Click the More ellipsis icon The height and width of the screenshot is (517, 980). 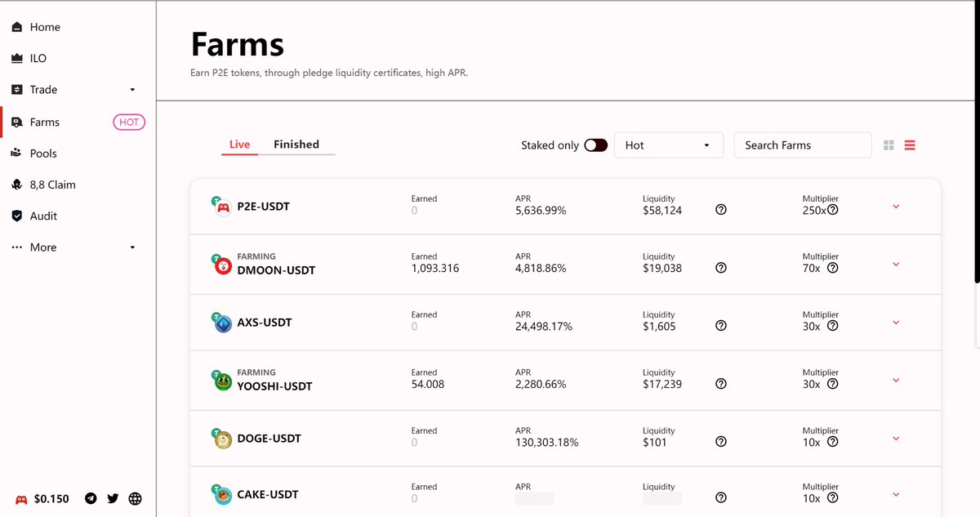(x=17, y=247)
